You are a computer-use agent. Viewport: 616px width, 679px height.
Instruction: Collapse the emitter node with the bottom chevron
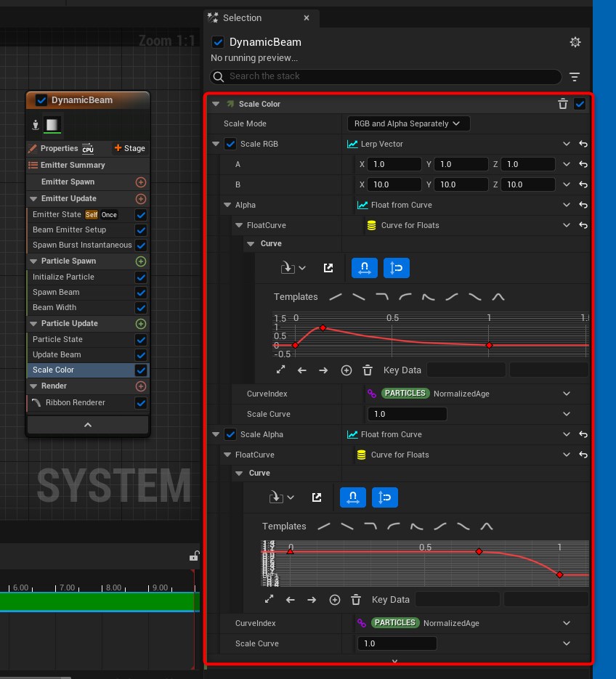(x=88, y=425)
